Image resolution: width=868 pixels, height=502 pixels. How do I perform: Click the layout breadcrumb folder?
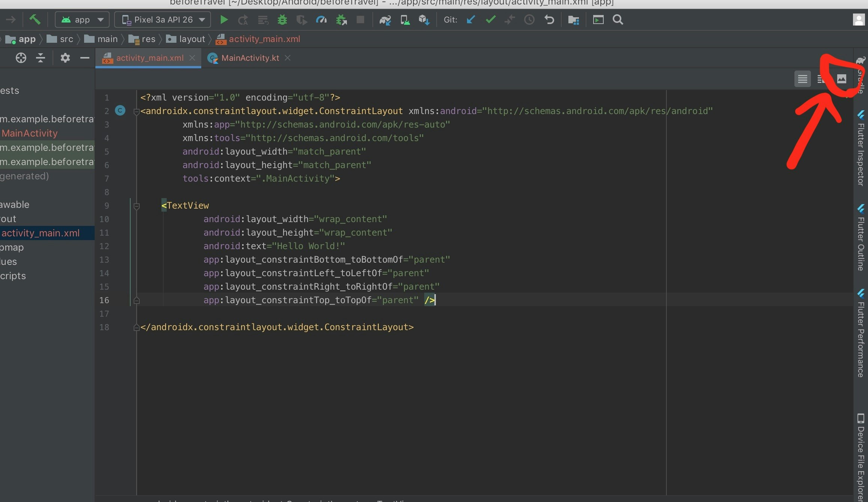pyautogui.click(x=186, y=39)
